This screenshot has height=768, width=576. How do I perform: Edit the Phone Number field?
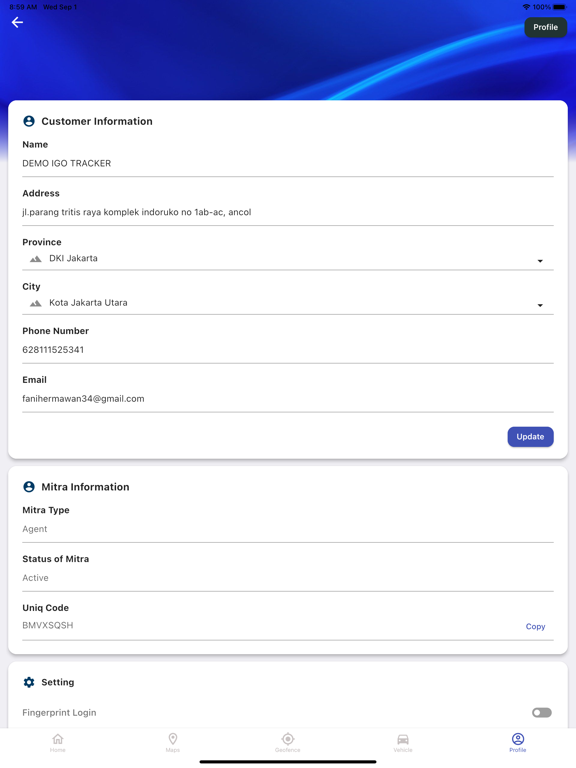288,350
